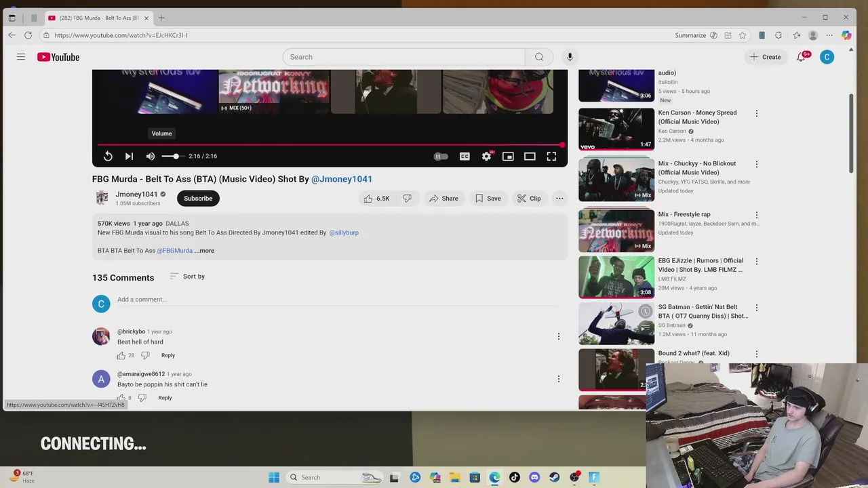Click Summarize in the address bar
Screen dimensions: 868x488
click(x=695, y=35)
